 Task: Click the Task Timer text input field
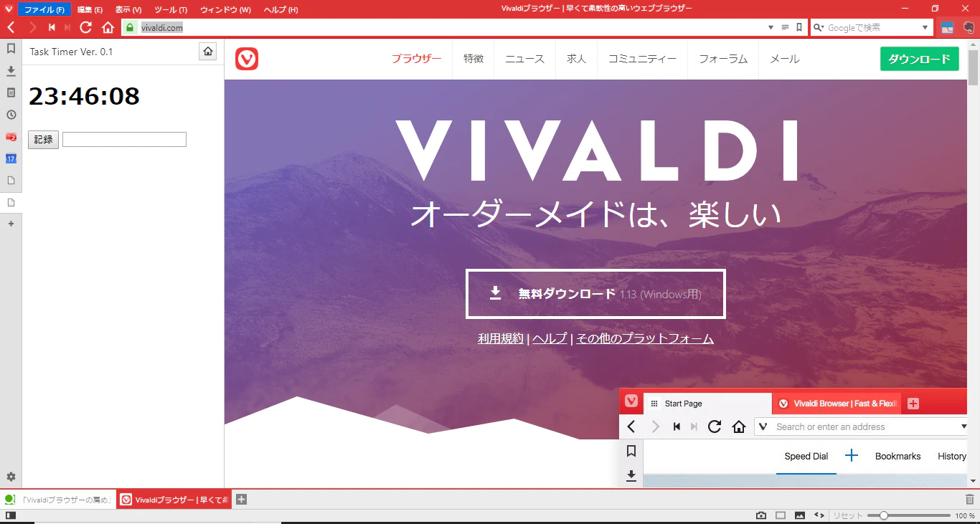pyautogui.click(x=124, y=139)
